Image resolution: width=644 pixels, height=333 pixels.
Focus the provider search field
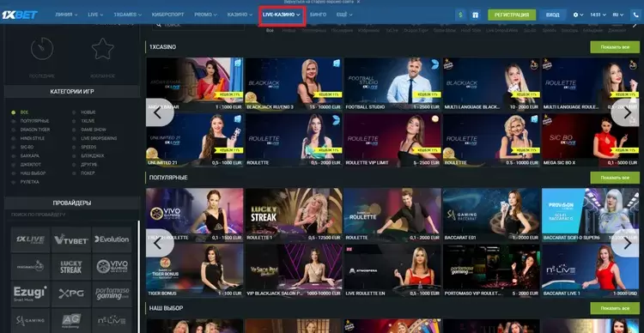[x=72, y=215]
